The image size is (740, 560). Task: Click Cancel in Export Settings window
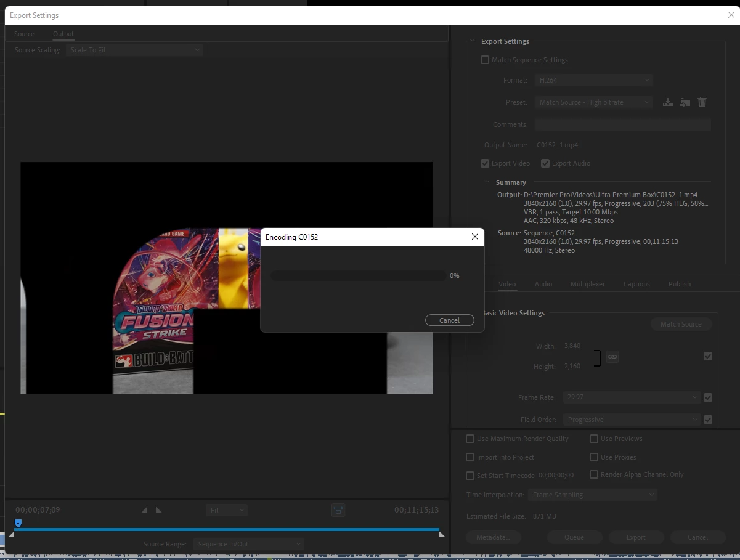click(697, 537)
